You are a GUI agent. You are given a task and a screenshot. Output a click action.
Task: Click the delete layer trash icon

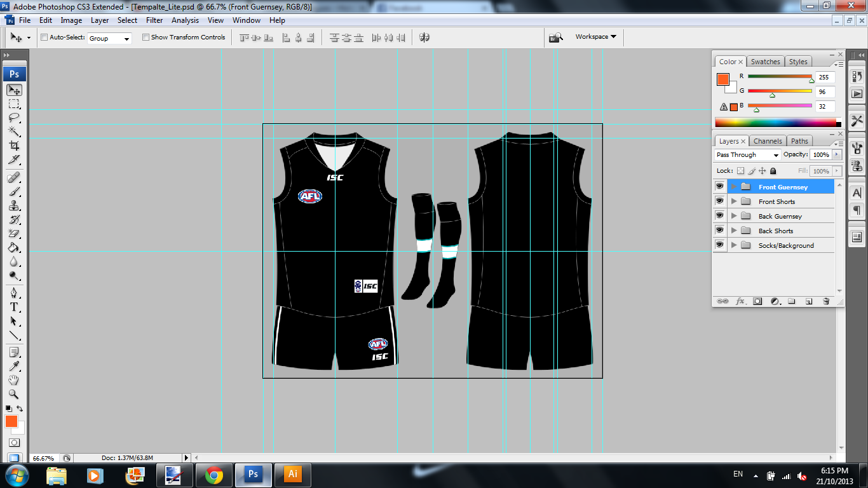click(826, 301)
